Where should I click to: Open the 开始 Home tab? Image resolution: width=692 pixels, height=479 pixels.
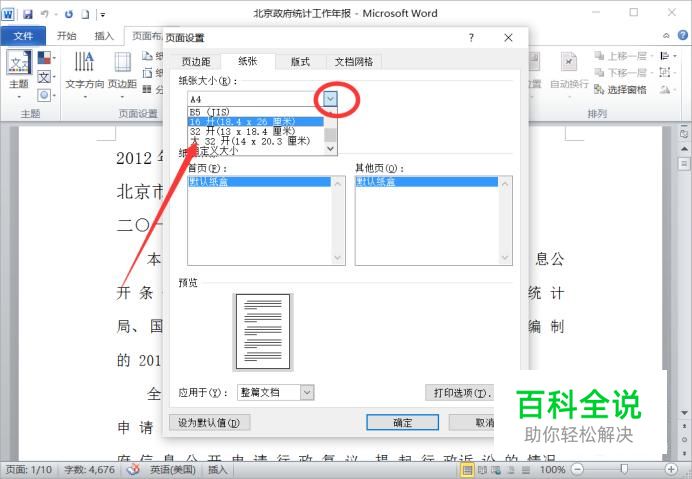(67, 36)
